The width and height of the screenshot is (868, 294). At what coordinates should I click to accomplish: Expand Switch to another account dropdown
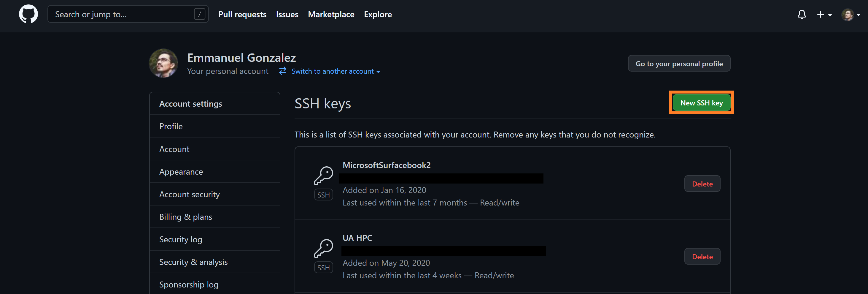336,71
